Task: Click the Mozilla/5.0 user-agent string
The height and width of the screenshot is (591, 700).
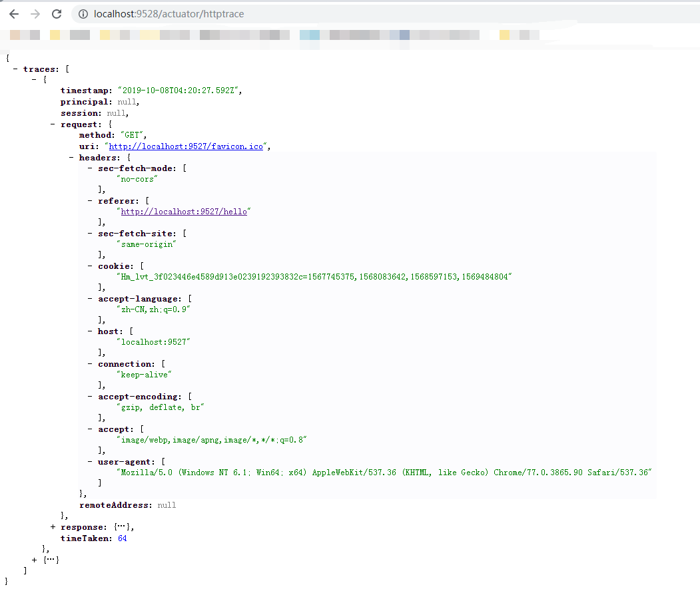Action: [384, 473]
